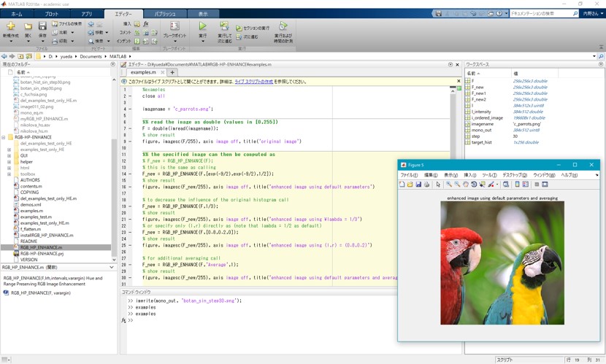Collapse the RGB-HP-ENHANCE folder tree node
Screen dimensions: 606x364
4,137
